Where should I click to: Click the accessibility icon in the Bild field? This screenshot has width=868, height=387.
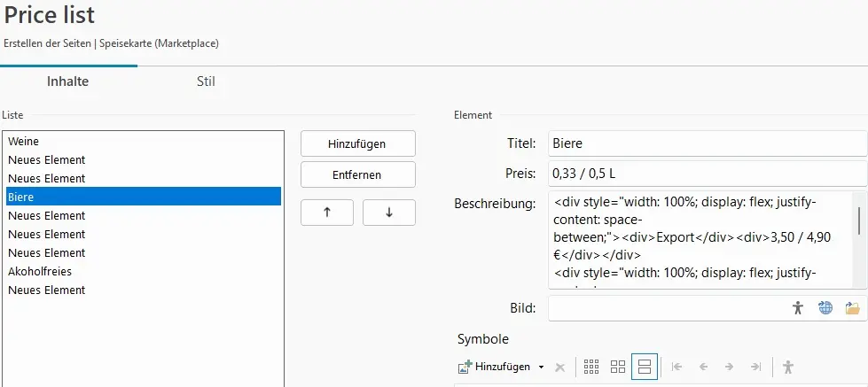click(798, 308)
